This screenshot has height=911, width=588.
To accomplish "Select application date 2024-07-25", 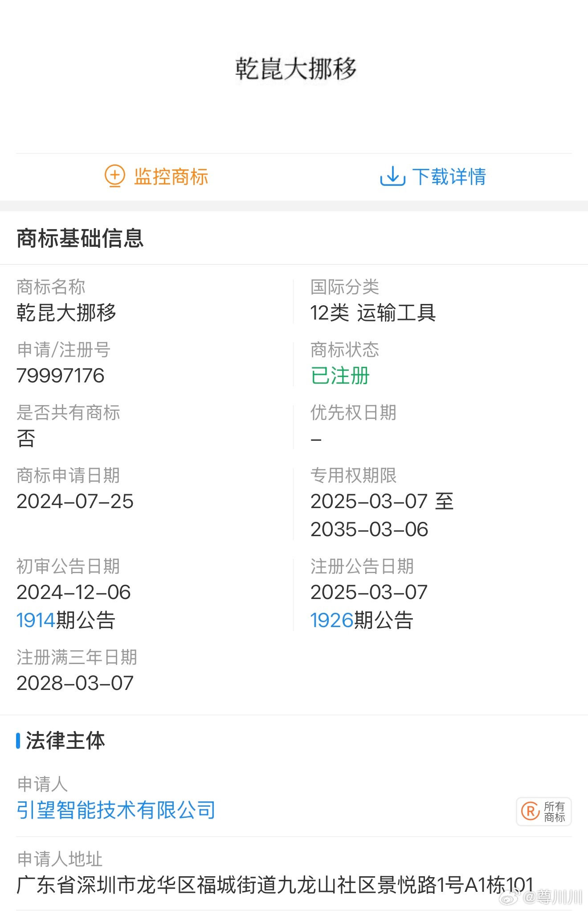I will pyautogui.click(x=75, y=501).
